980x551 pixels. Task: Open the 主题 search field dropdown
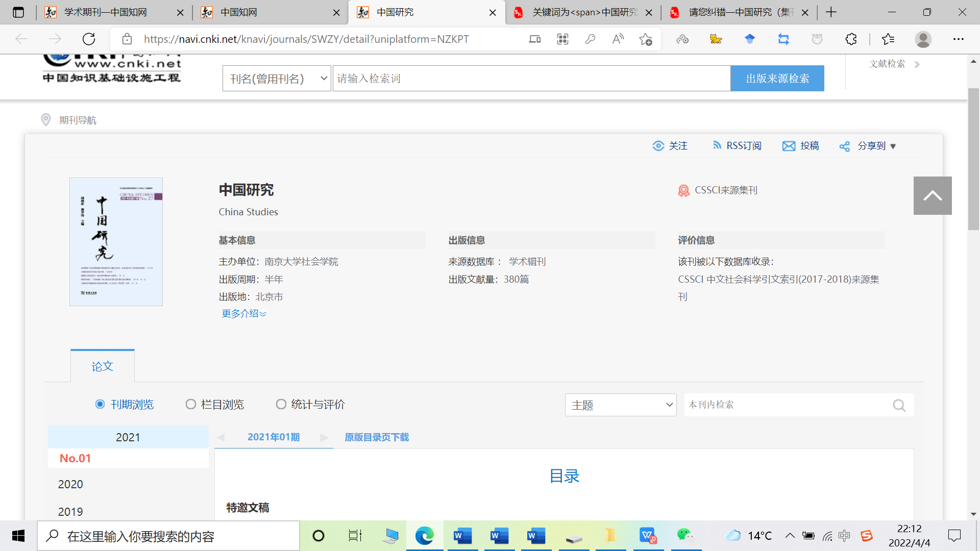click(621, 405)
